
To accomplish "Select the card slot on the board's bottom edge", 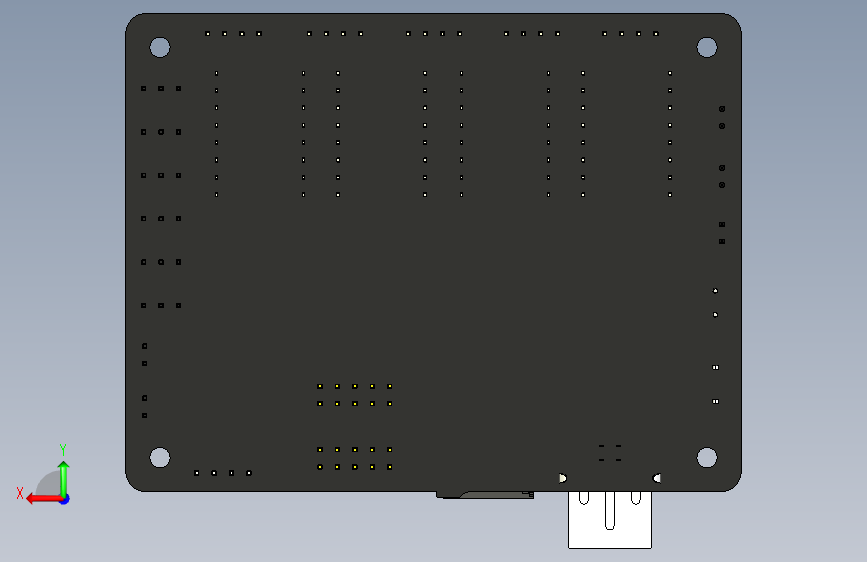I will [x=485, y=495].
